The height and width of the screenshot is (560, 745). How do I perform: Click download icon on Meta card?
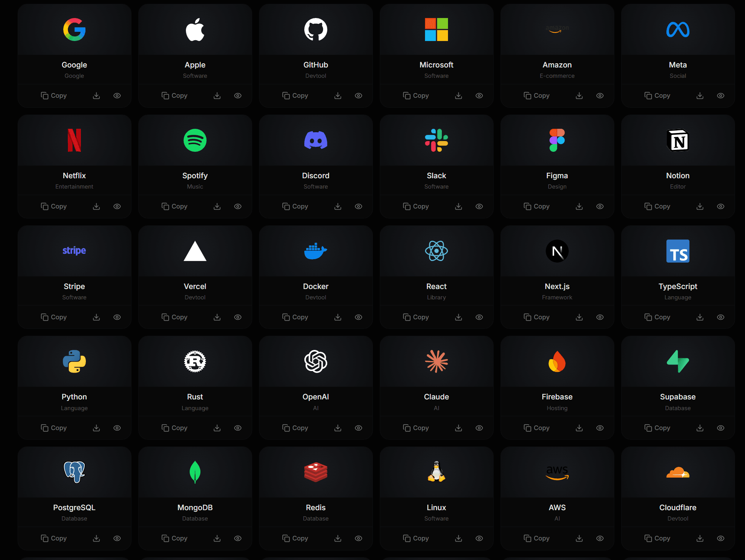click(700, 96)
